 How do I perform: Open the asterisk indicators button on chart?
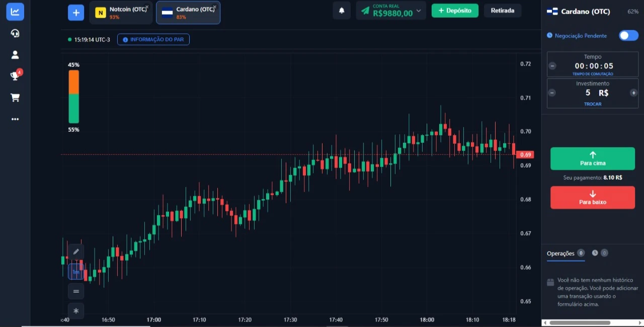coord(76,311)
